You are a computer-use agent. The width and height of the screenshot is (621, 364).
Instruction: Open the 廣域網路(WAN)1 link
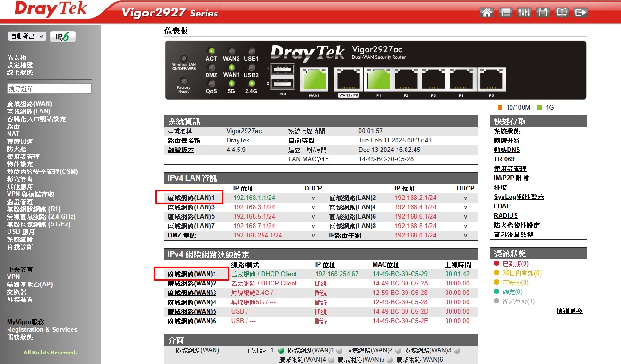click(192, 274)
